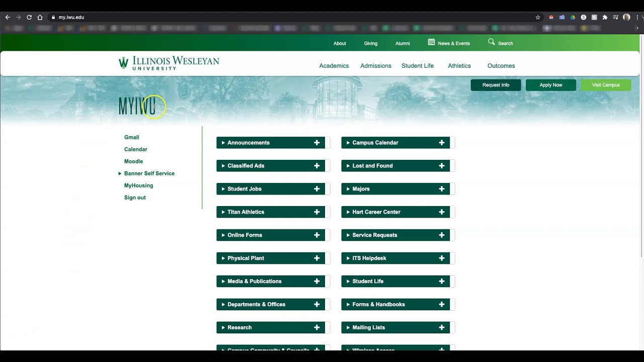Open the browser extensions puzzle icon
This screenshot has height=362, width=644.
pos(605,17)
